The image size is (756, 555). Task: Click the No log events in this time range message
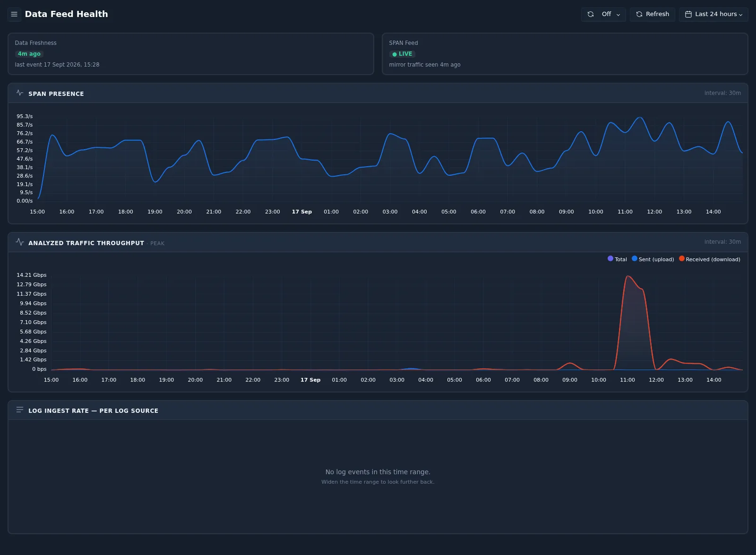(378, 472)
